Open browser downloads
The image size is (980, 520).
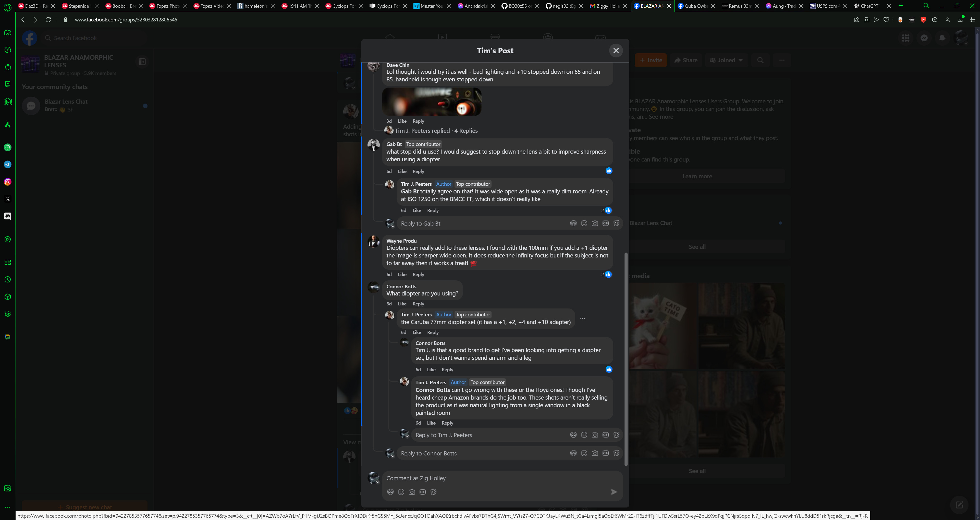point(960,20)
